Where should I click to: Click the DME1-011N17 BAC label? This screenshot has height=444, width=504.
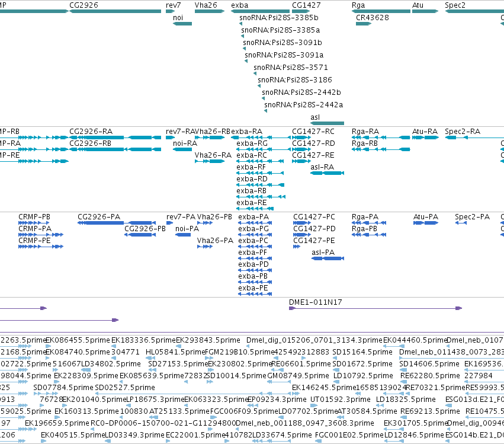tap(315, 302)
